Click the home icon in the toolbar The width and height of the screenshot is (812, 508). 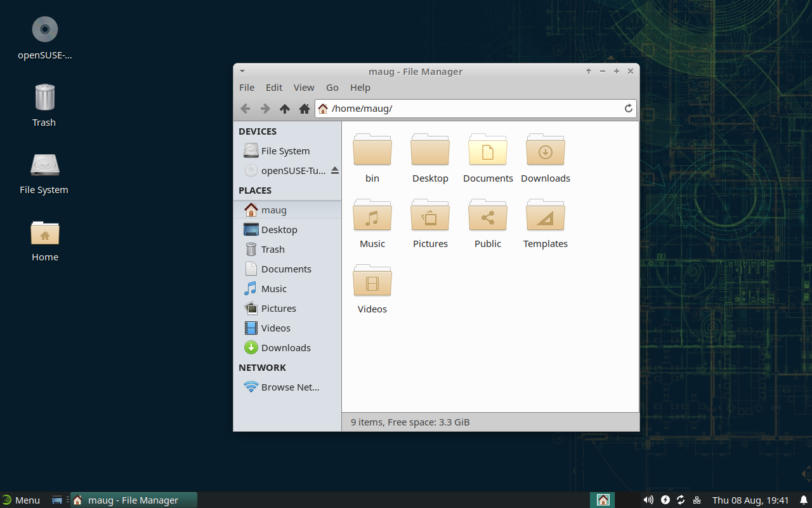(304, 109)
